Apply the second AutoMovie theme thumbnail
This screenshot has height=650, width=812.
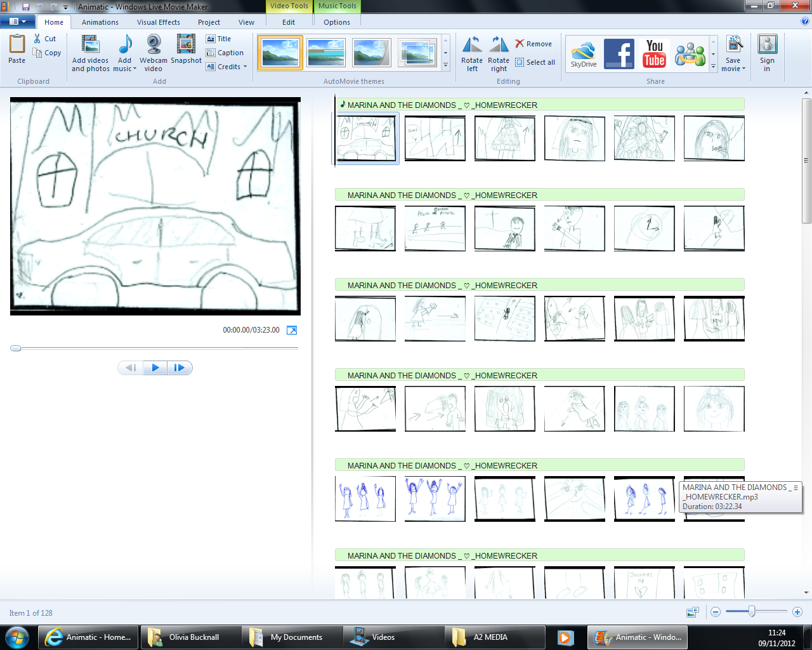pyautogui.click(x=325, y=52)
